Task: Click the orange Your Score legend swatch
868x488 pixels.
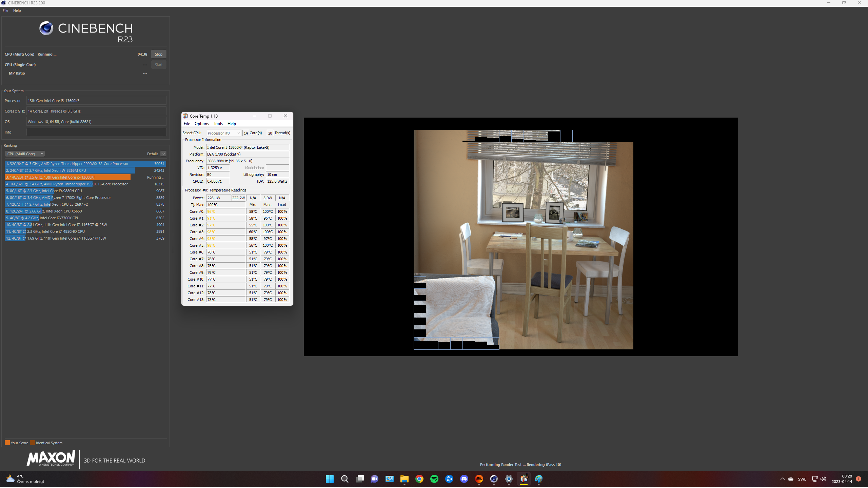Action: coord(7,443)
